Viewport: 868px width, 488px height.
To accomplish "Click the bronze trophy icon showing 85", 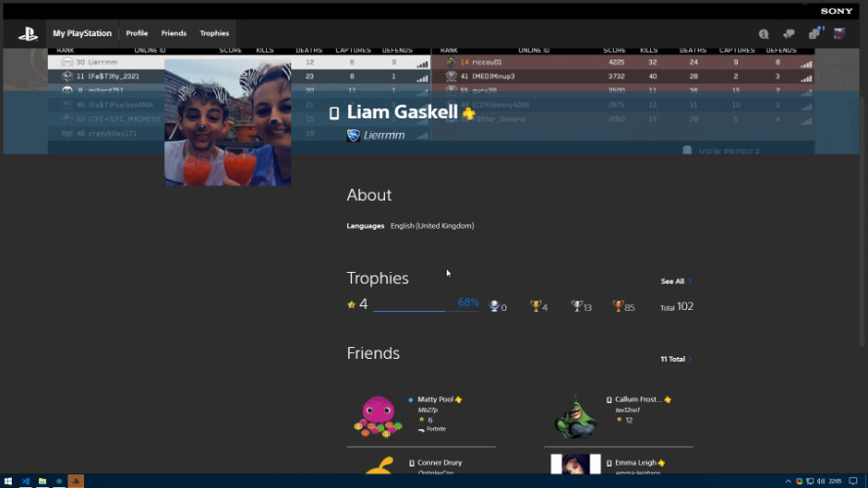I will (x=618, y=306).
